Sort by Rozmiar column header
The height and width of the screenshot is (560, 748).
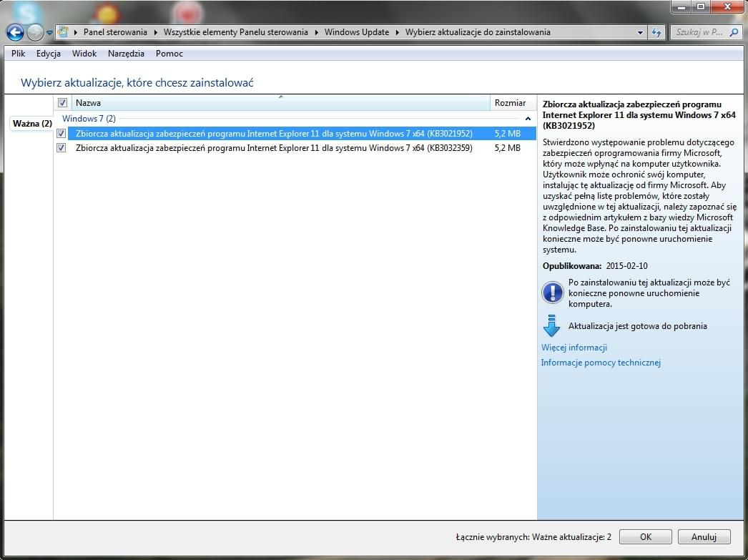click(513, 102)
